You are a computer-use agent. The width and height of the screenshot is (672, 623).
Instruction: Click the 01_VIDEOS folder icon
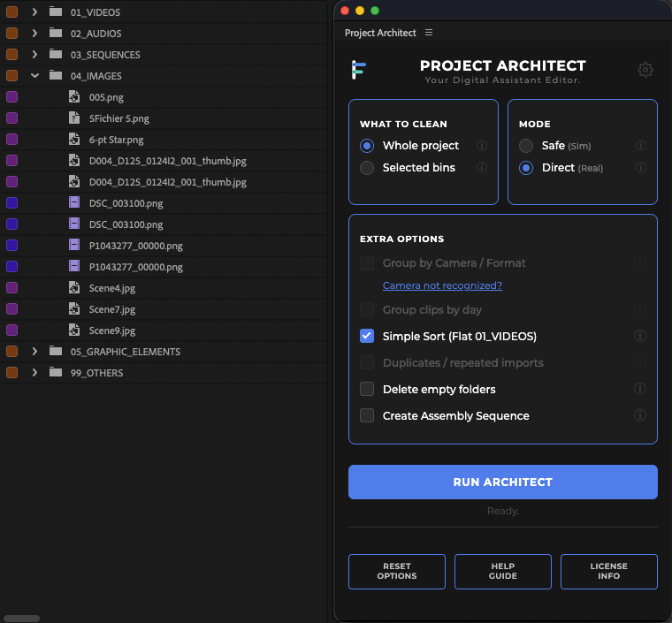(56, 11)
